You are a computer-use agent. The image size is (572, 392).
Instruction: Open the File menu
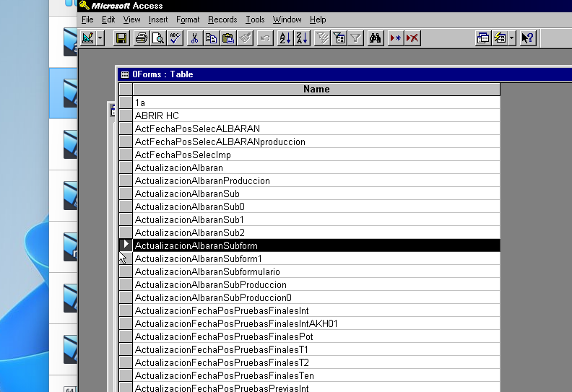87,19
